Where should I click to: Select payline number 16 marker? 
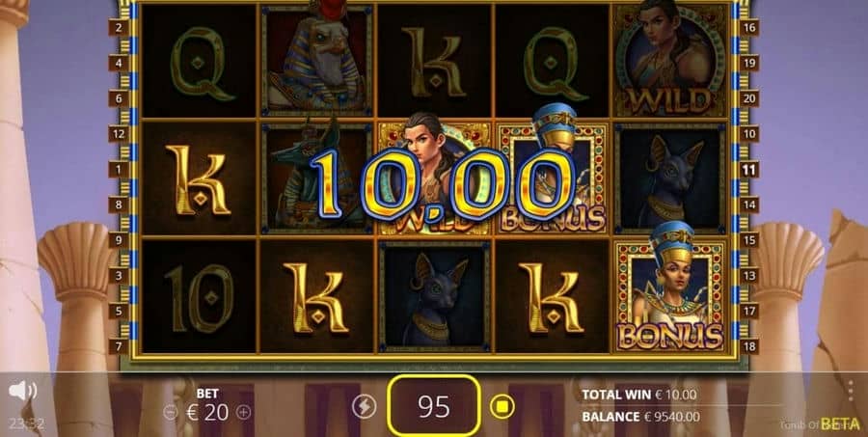pos(748,28)
